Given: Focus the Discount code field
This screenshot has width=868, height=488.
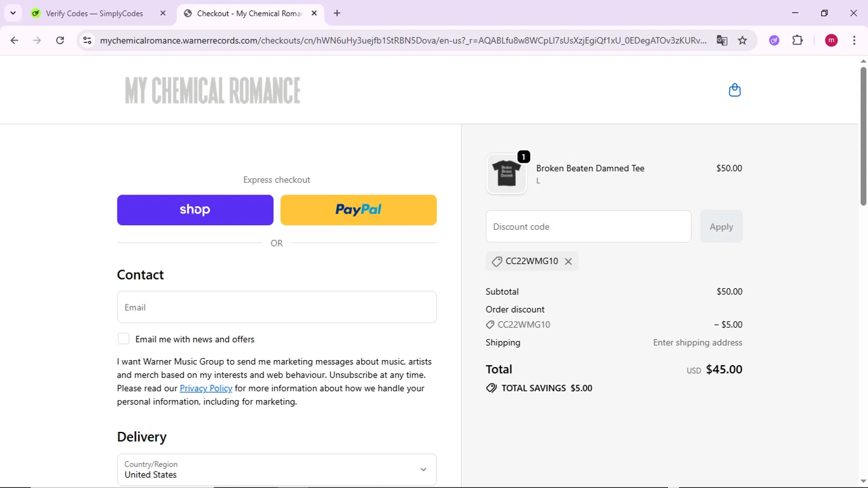Looking at the screenshot, I should pos(589,226).
